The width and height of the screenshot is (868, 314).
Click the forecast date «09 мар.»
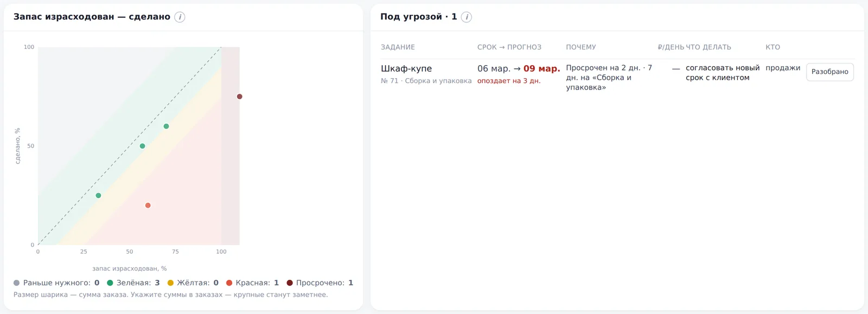pos(541,68)
